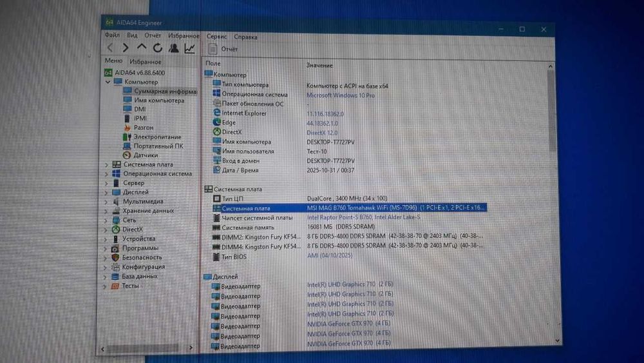The image size is (644, 363).
Task: Select the highlighted Системная плата row MSI MAG B760
Action: (349, 208)
